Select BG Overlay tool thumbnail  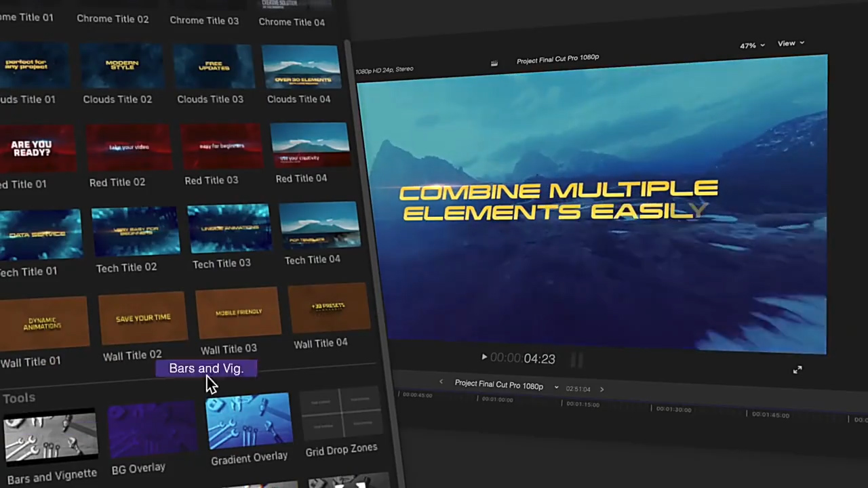(151, 430)
